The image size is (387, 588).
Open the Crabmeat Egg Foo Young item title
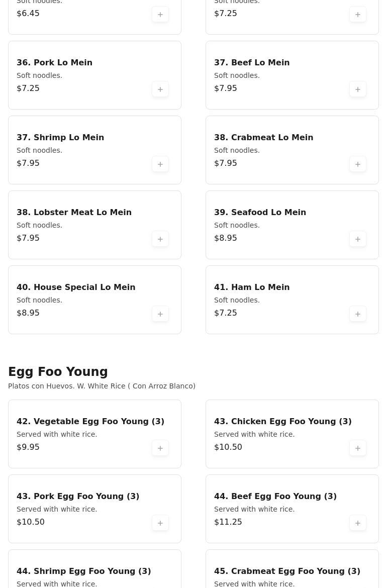[x=287, y=571]
